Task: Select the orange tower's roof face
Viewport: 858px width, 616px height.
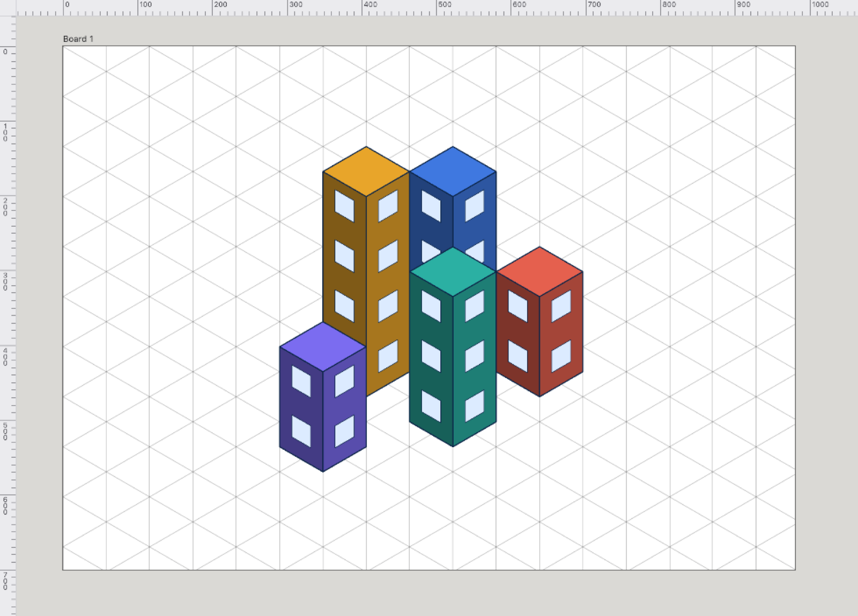Action: pyautogui.click(x=366, y=172)
